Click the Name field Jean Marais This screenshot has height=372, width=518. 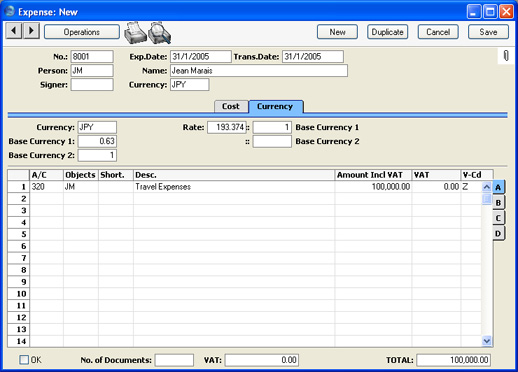point(259,71)
